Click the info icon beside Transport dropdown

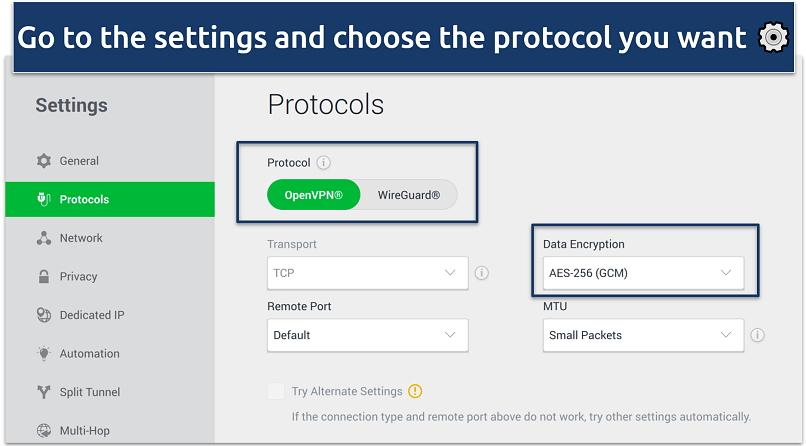point(481,272)
